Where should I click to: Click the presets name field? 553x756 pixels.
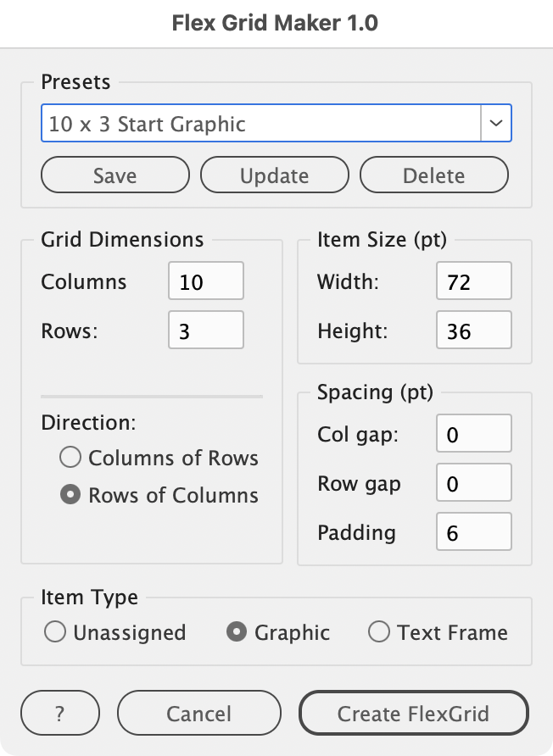point(260,124)
